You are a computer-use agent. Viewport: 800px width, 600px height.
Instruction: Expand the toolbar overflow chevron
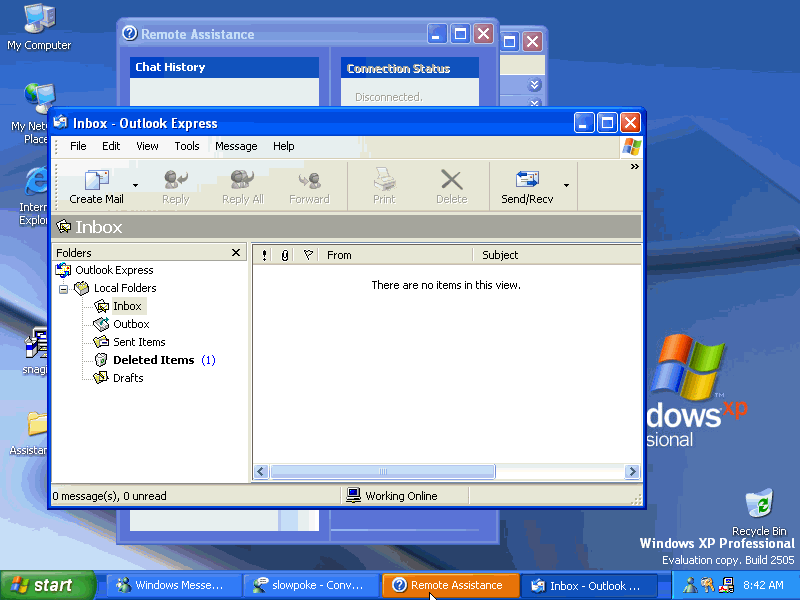tap(634, 167)
